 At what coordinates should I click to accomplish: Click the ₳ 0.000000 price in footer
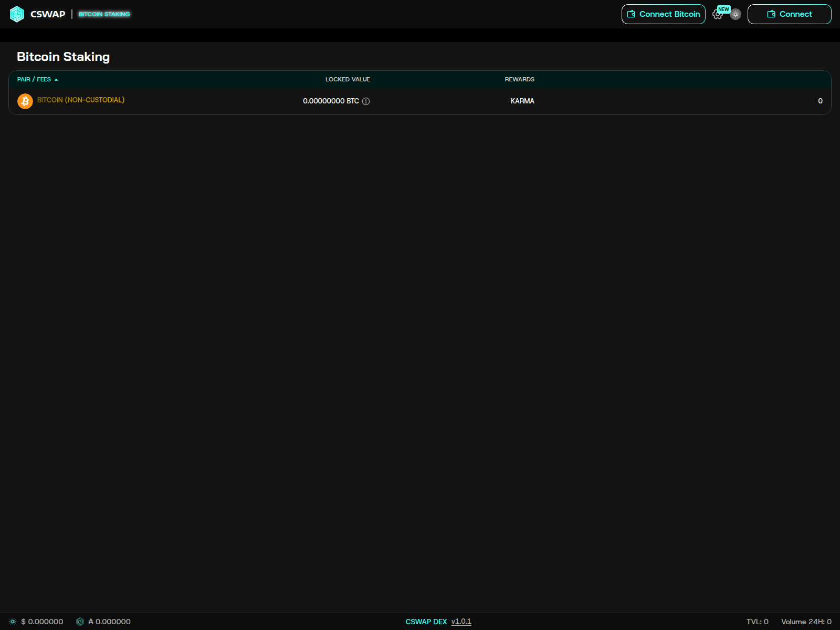click(109, 622)
